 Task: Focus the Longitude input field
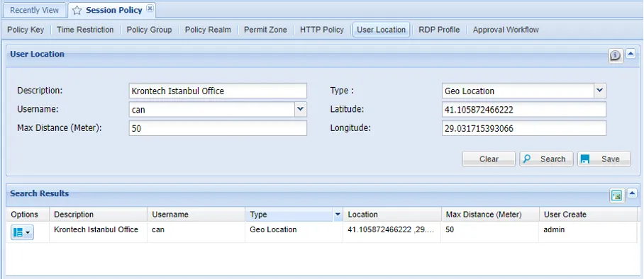(523, 128)
